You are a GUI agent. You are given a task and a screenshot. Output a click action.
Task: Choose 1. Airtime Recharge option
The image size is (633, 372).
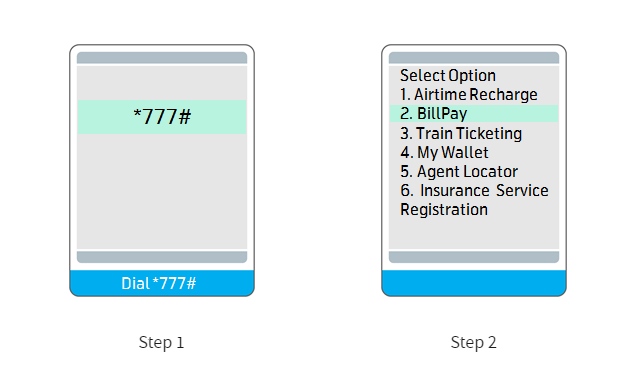coord(469,95)
